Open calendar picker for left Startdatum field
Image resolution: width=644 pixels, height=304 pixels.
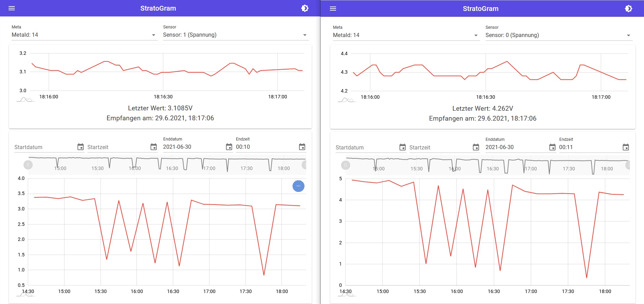point(81,147)
